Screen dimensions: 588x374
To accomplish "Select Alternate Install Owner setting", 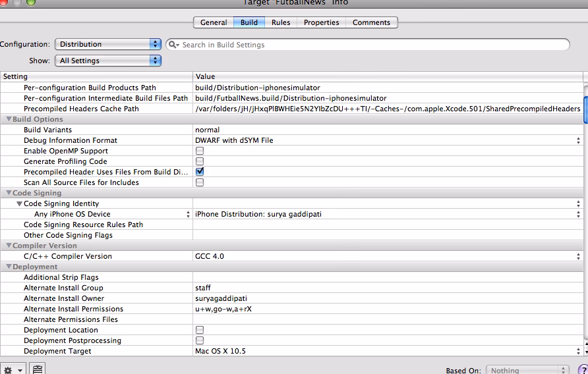I will point(64,298).
